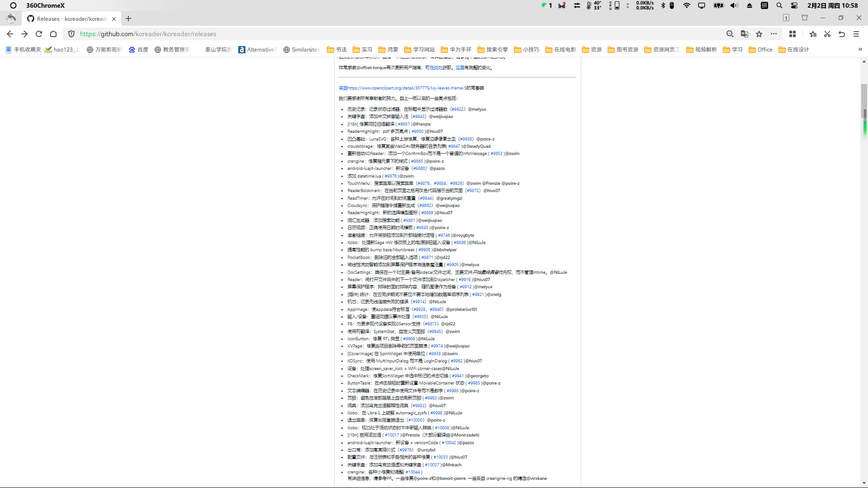This screenshot has width=868, height=488.
Task: Click the translate page icon
Action: click(745, 34)
